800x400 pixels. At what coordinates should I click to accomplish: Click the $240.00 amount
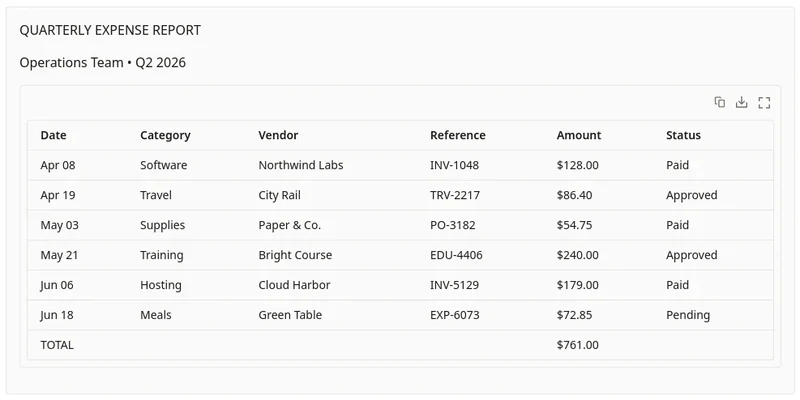[x=578, y=255]
